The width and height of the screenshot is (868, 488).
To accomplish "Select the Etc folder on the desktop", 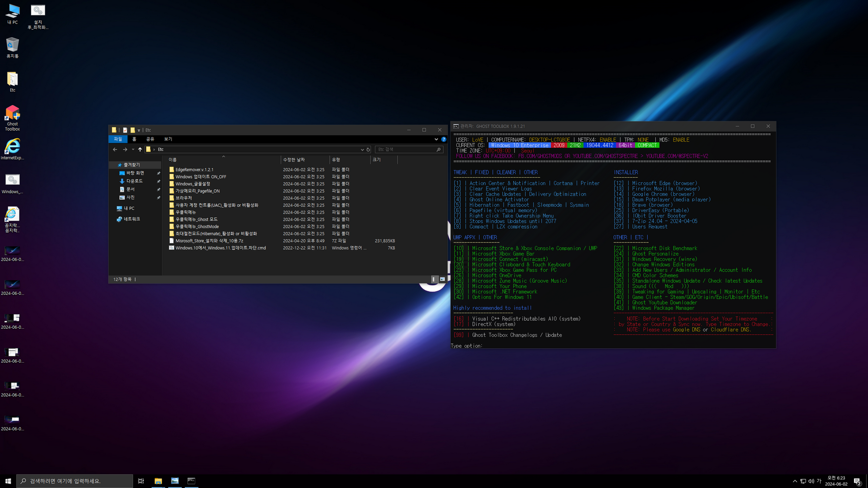I will 12,81.
